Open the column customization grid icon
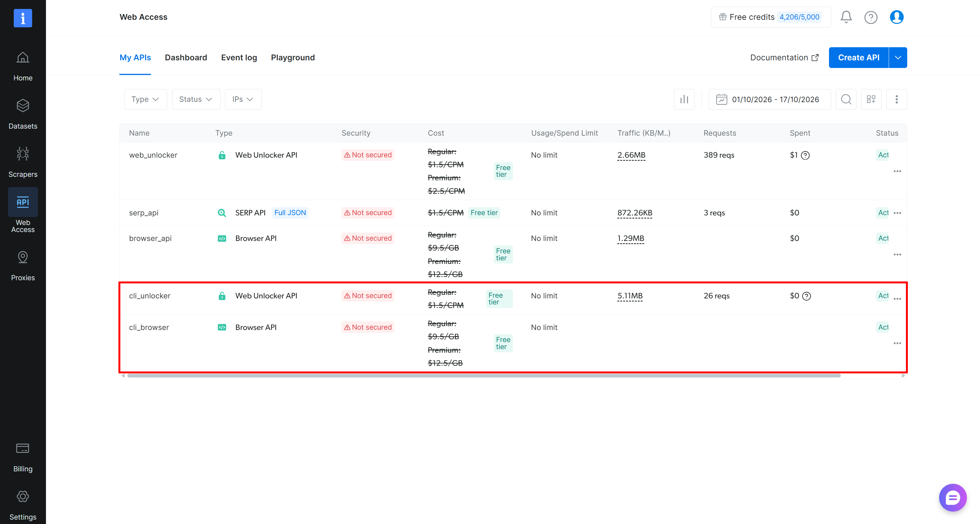Screen dimensions: 980x524 (x=871, y=99)
